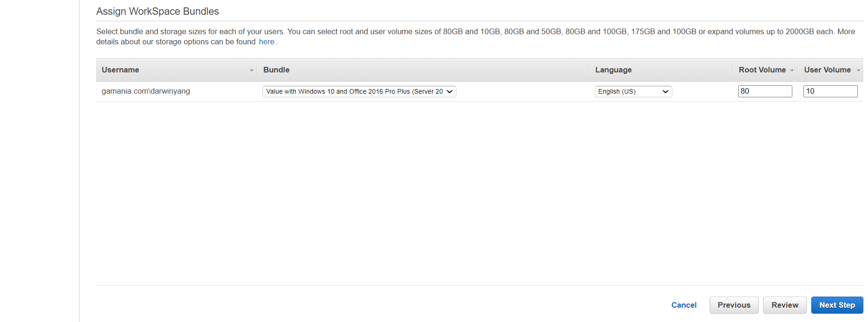Click the Assign WorkSpace Bundles heading

pyautogui.click(x=157, y=12)
